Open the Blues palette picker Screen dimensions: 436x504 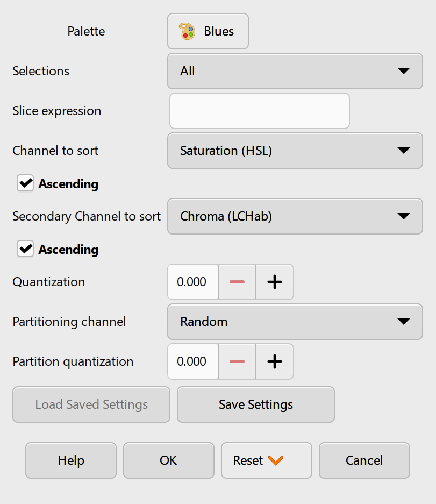(208, 31)
